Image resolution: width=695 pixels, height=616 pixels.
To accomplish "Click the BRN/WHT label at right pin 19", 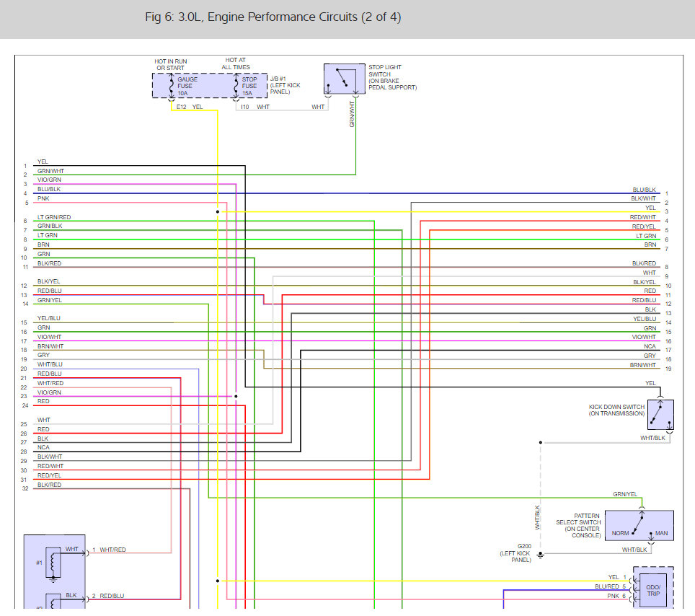I will [x=642, y=365].
